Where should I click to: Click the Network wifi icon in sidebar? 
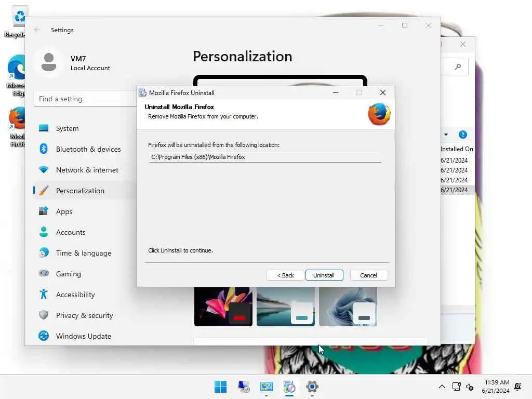[x=44, y=169]
